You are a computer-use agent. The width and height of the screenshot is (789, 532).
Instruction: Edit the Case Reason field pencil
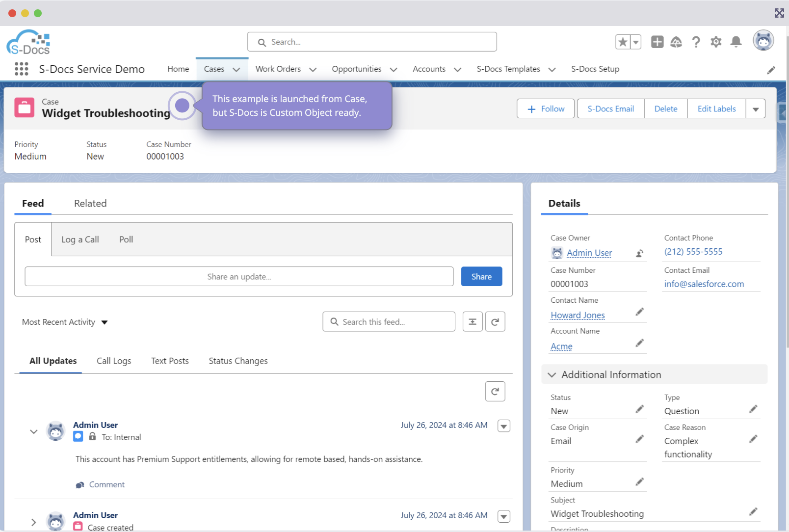[754, 439]
